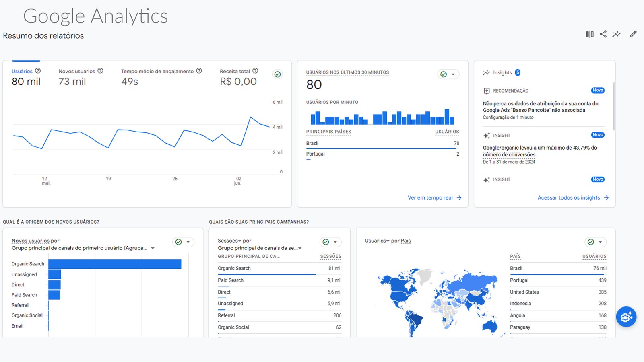Viewport: 644px width, 362px height.
Task: Share this report via share icon
Action: (603, 34)
